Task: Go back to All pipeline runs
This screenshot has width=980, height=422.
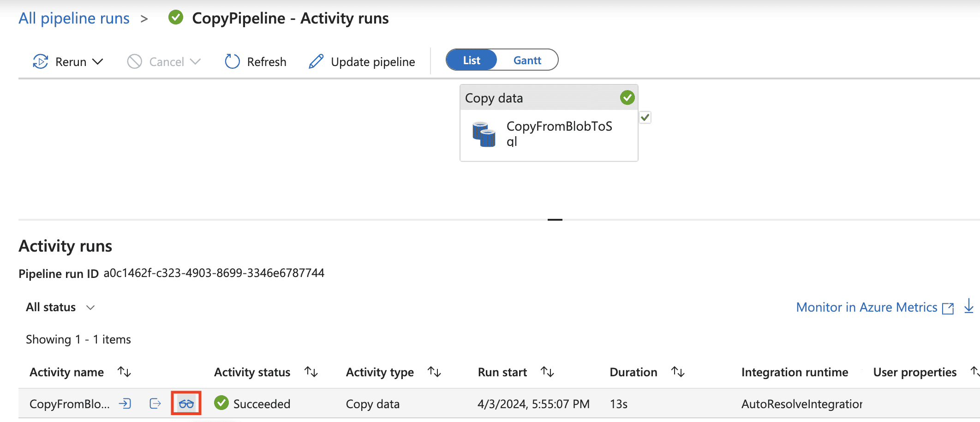Action: coord(74,18)
